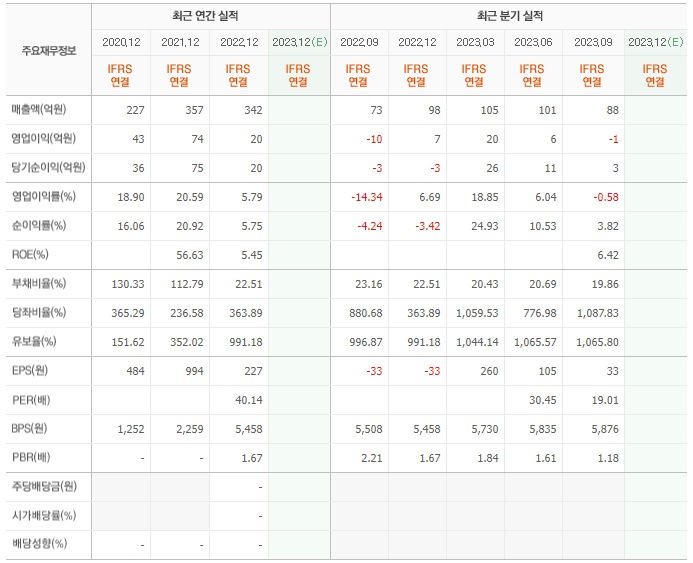Click the net income value 75
Viewport: 693px width, 563px height.
(197, 168)
